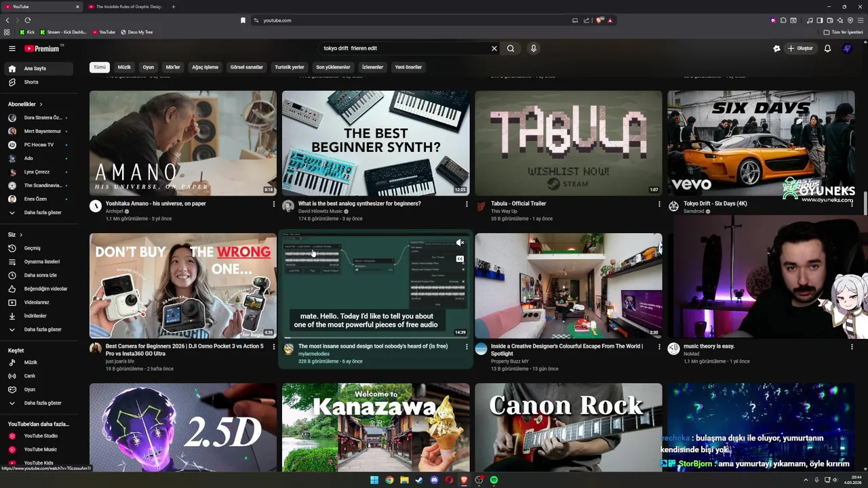Viewport: 868px width, 488px height.
Task: Click the browser address bar
Action: coord(407,20)
